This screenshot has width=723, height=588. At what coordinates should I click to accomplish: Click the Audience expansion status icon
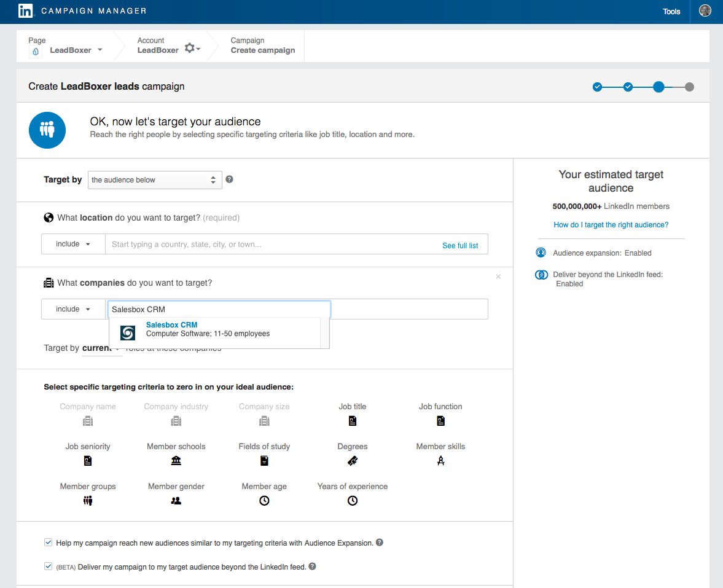coord(541,253)
